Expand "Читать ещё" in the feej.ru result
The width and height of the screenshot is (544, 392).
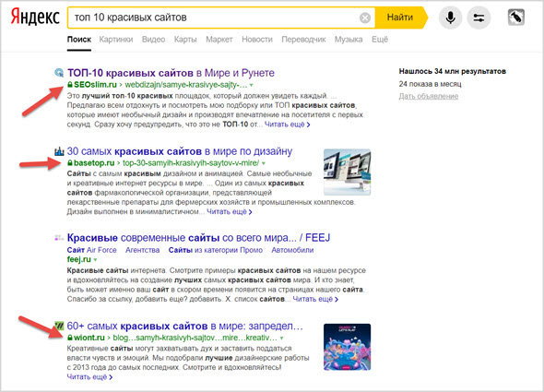coord(315,299)
